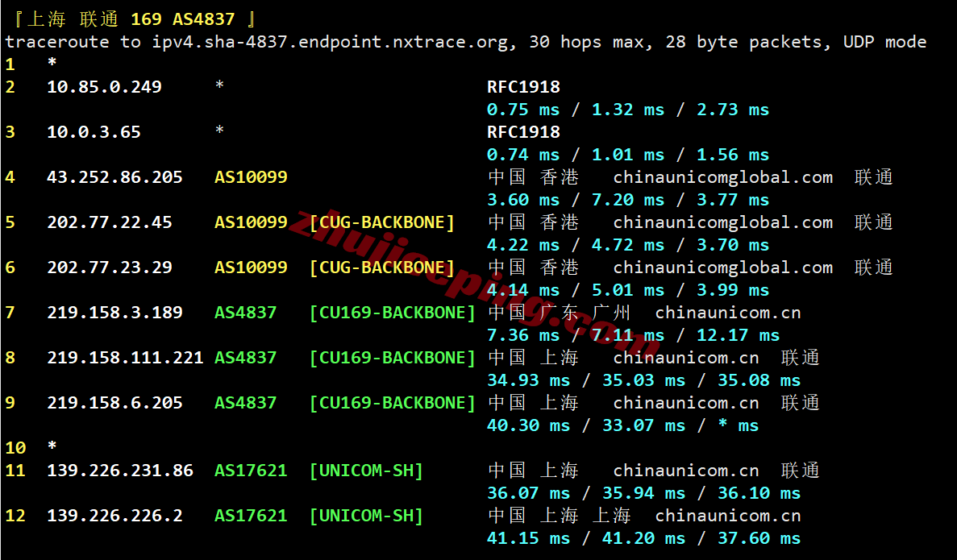Click AS10099 on hop 6 row
This screenshot has height=560, width=957.
coord(251,268)
